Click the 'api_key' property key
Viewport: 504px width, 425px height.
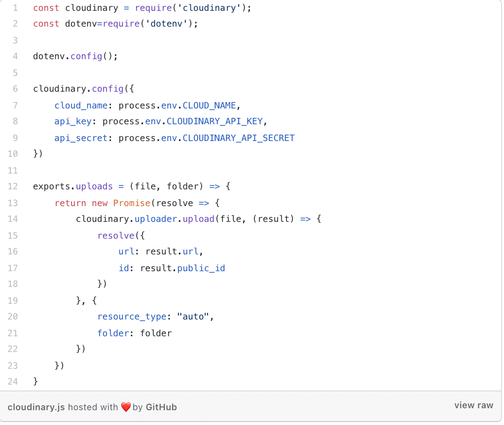pos(73,121)
